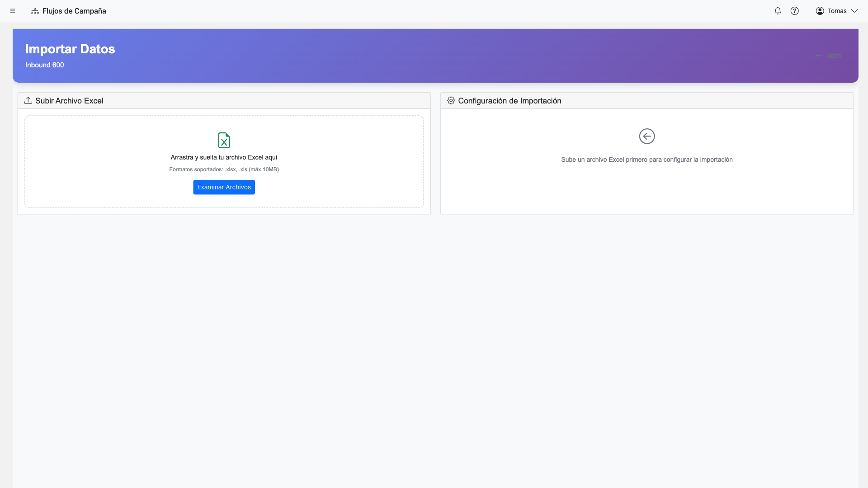Click the Importar Datos heading
This screenshot has height=488, width=868.
tap(70, 49)
